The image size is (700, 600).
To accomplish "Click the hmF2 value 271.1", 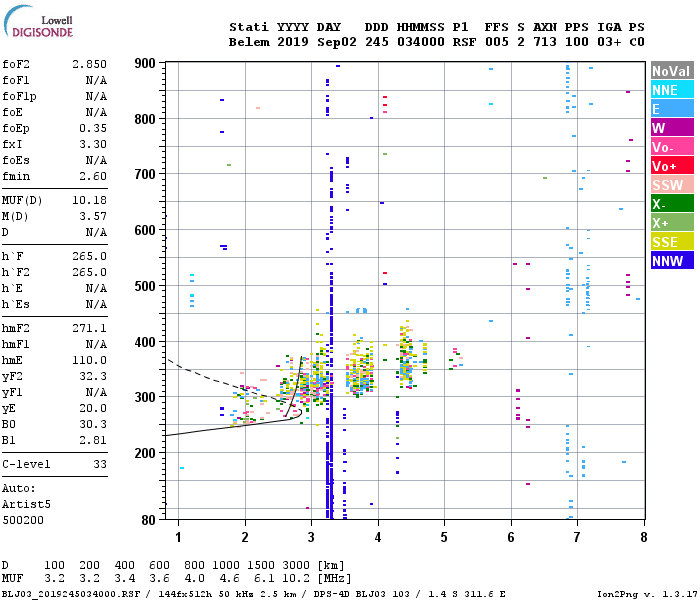I will 90,329.
